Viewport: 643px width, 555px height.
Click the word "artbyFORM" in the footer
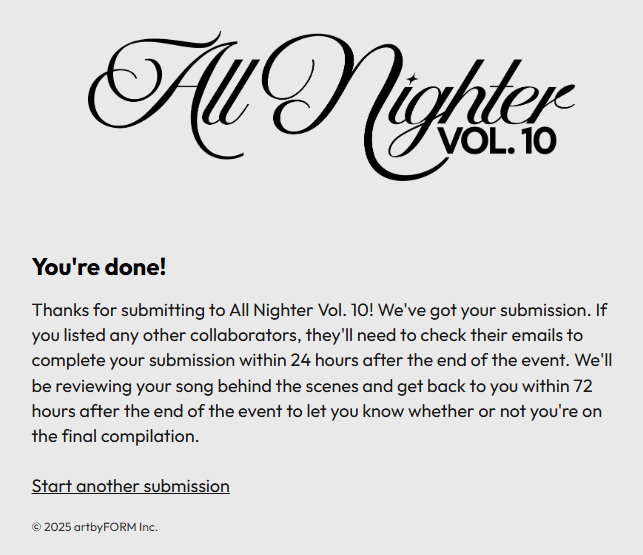tap(105, 527)
